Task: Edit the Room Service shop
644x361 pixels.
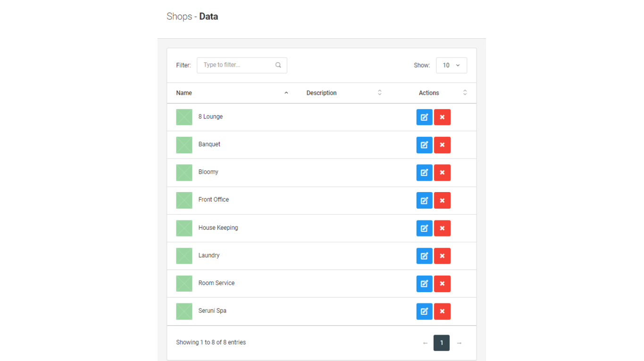Action: tap(424, 284)
